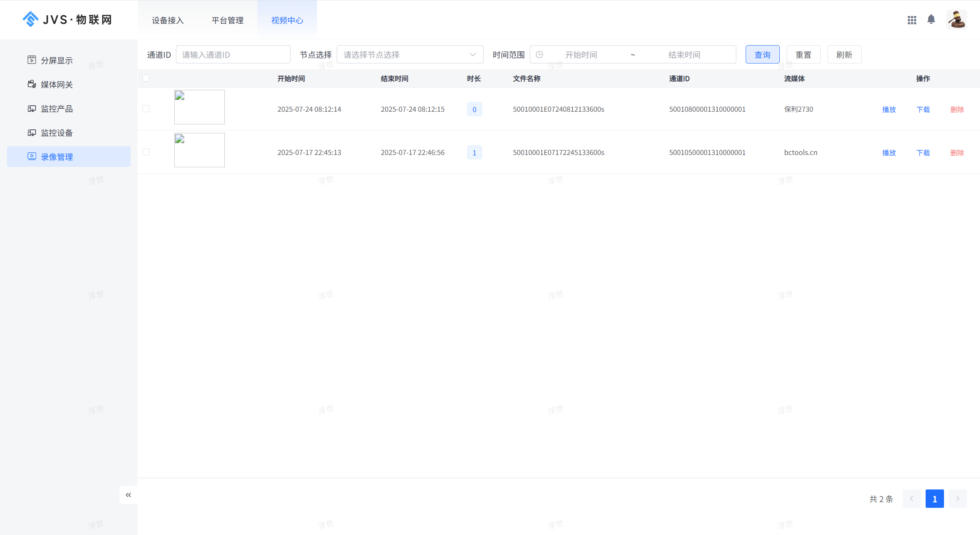The width and height of the screenshot is (980, 535).
Task: Click the JVS IoT logo icon
Action: 30,19
